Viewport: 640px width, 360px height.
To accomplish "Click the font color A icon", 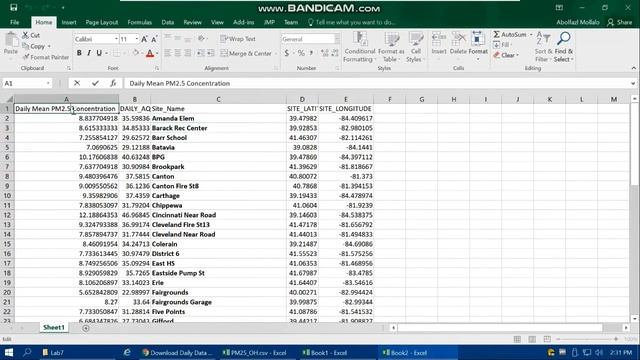I will pos(150,53).
